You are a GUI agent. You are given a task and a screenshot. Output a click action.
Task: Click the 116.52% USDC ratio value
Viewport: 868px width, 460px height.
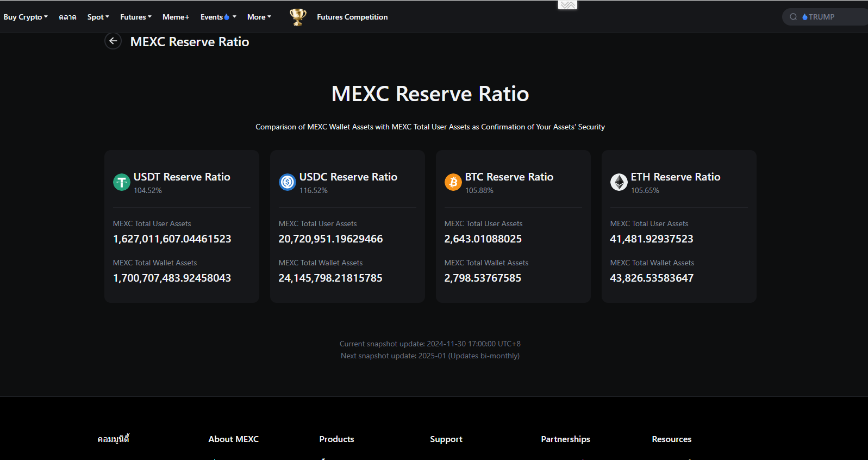coord(314,190)
